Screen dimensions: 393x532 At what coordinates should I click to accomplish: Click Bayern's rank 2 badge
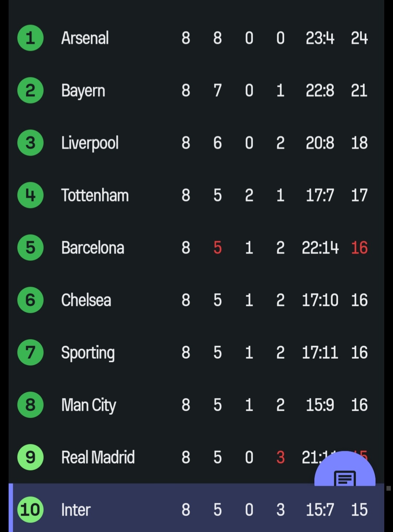[x=31, y=90]
